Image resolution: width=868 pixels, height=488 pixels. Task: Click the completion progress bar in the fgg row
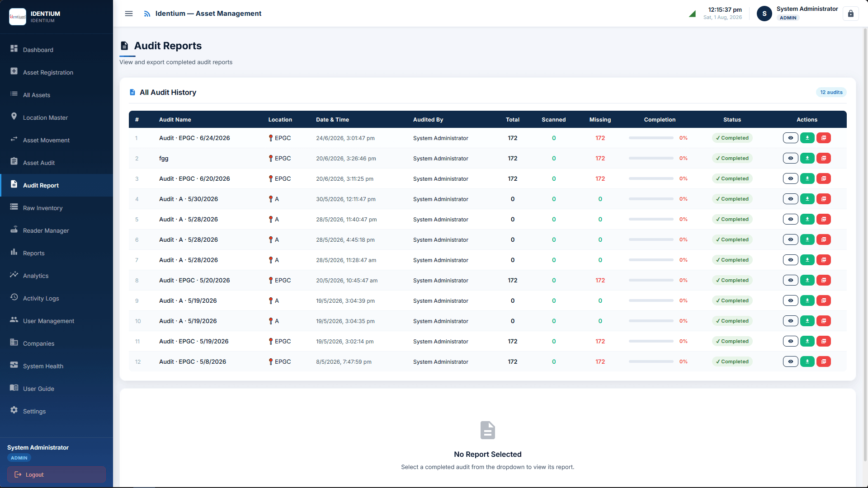pos(651,158)
